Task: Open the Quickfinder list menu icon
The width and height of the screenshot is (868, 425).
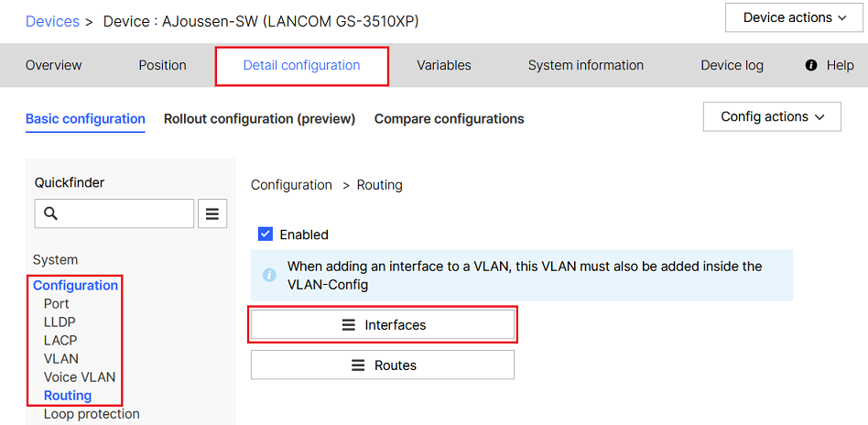Action: (x=212, y=213)
